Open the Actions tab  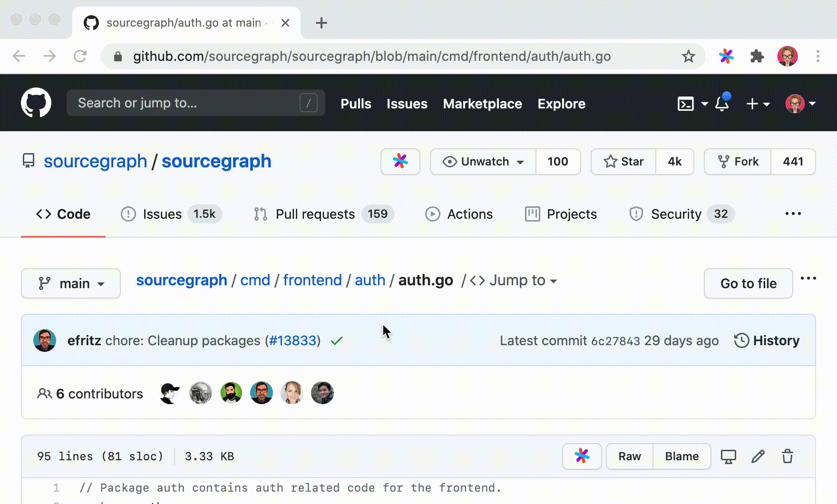[459, 214]
